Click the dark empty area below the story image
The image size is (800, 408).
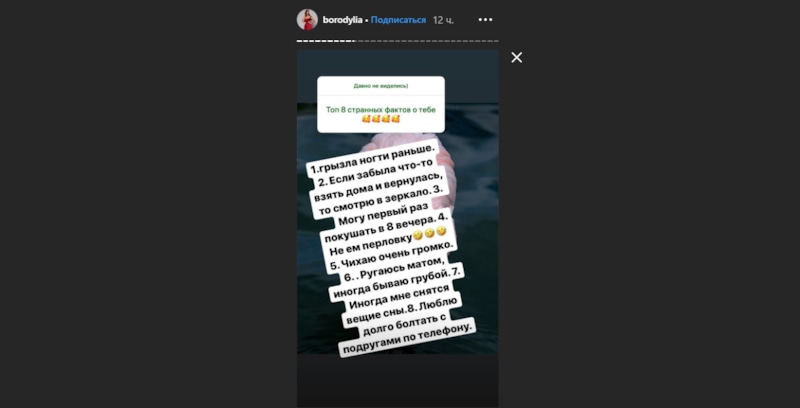click(397, 380)
